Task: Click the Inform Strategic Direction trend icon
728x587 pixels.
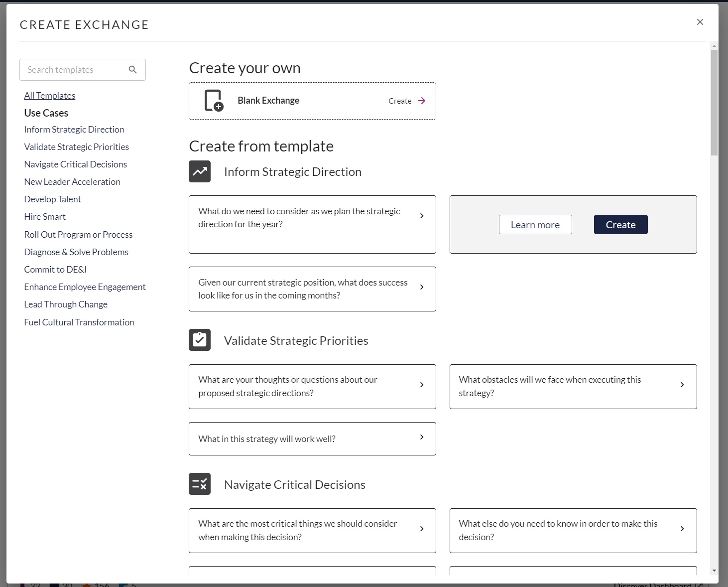Action: 200,171
